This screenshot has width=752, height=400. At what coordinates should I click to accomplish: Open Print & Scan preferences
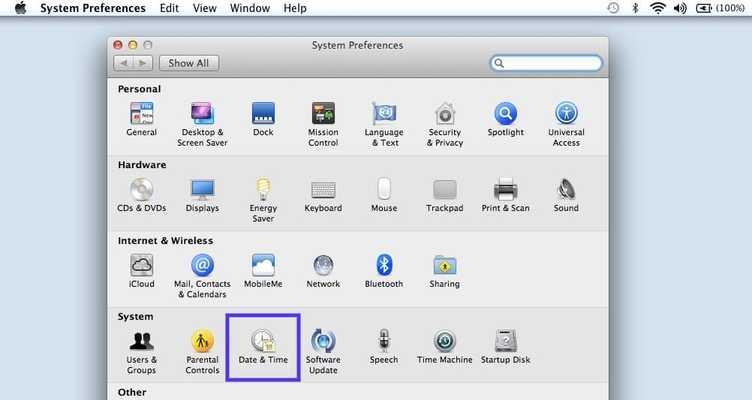click(505, 195)
